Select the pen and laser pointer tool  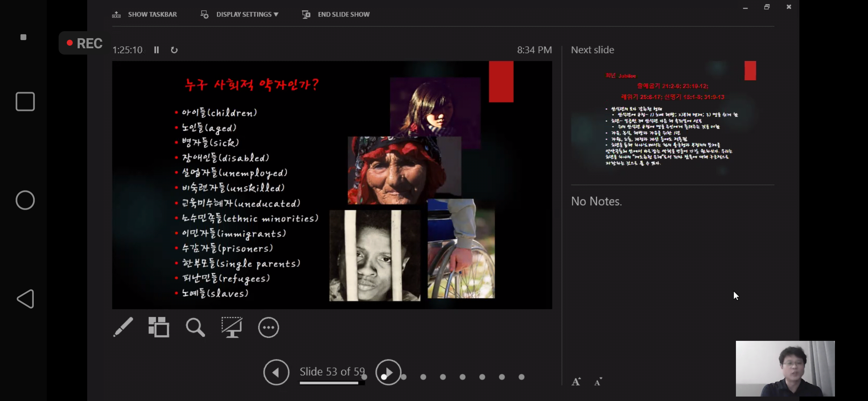coord(123,327)
